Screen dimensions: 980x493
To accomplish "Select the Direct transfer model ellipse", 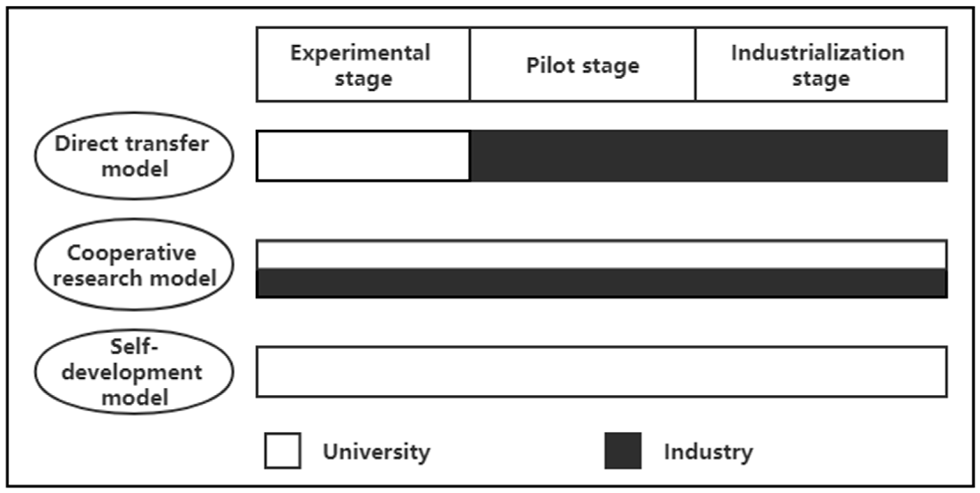I will (134, 156).
